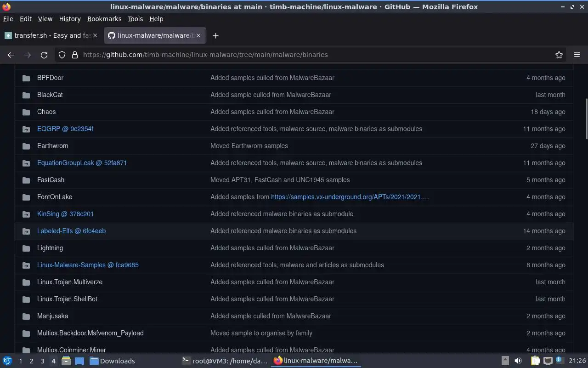This screenshot has width=588, height=368.
Task: Click the Linux.Trojan.Multiverze folder icon
Action: [x=26, y=282]
